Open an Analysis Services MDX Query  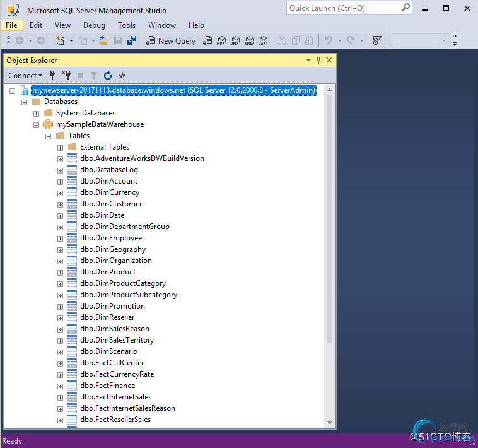(x=221, y=40)
